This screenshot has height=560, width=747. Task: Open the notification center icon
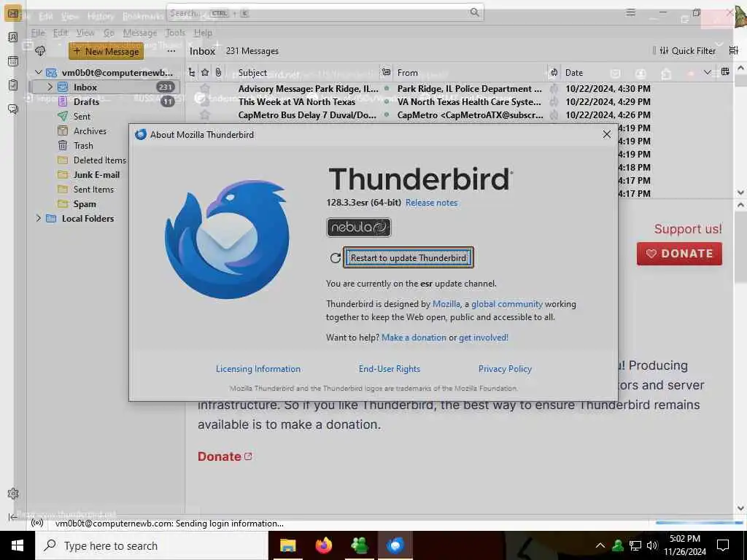pyautogui.click(x=723, y=545)
